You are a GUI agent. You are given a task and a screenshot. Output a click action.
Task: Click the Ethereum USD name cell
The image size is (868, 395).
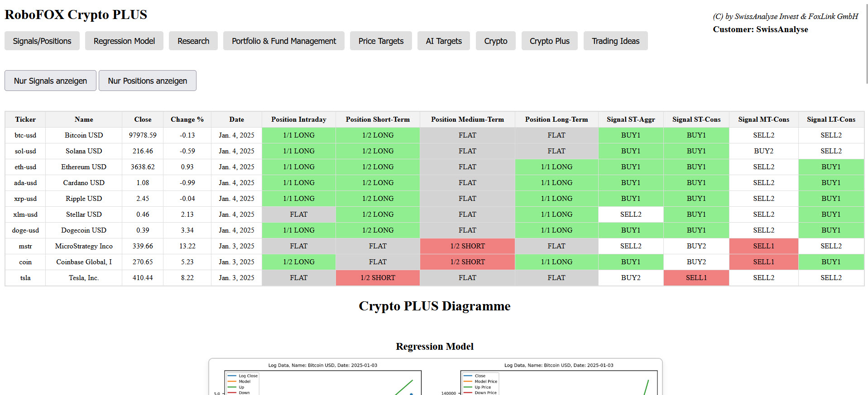pos(84,167)
